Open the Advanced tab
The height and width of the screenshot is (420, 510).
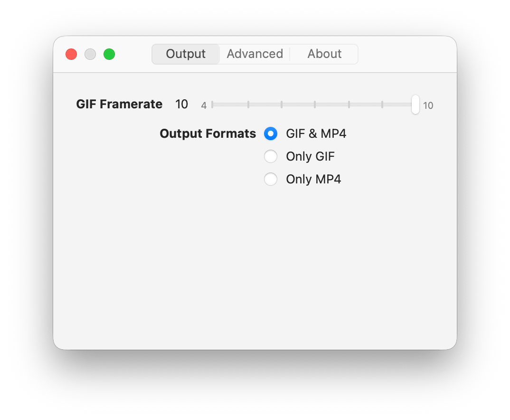(255, 54)
